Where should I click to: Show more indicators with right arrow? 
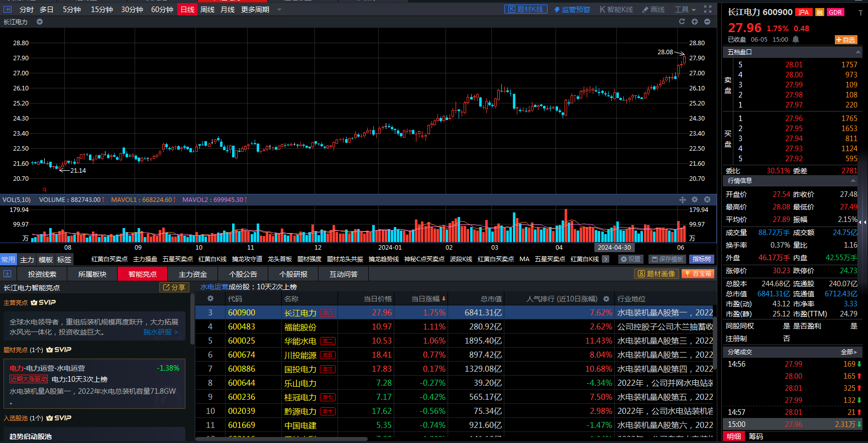click(x=605, y=259)
